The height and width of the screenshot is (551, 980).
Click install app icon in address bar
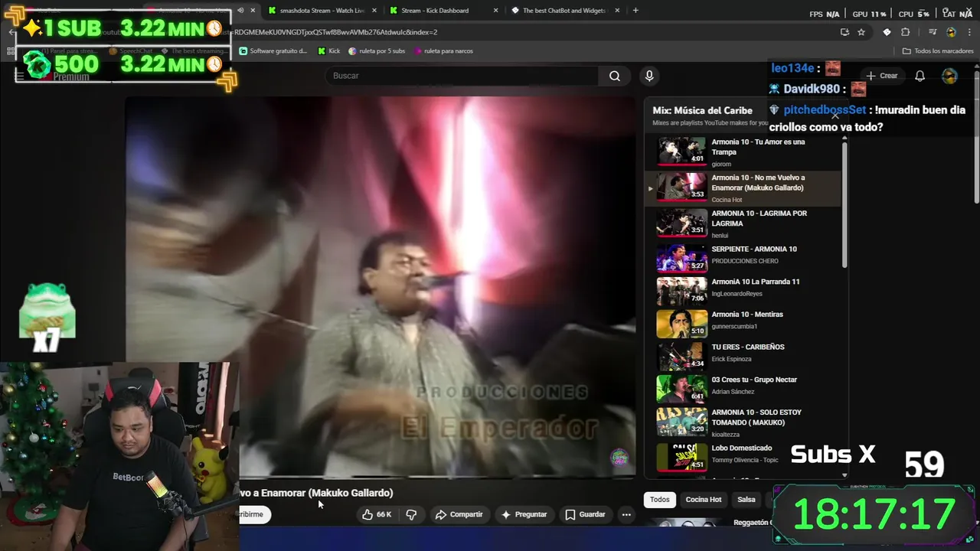(x=844, y=32)
